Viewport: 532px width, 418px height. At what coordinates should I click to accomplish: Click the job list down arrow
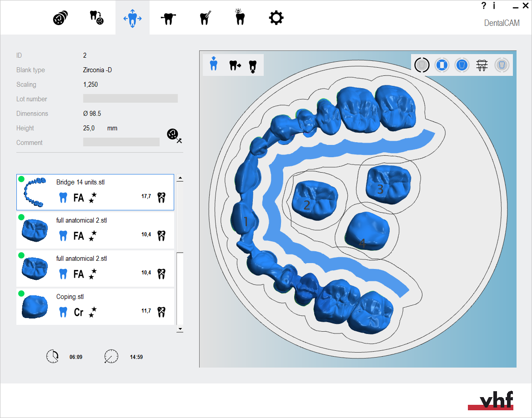(180, 329)
